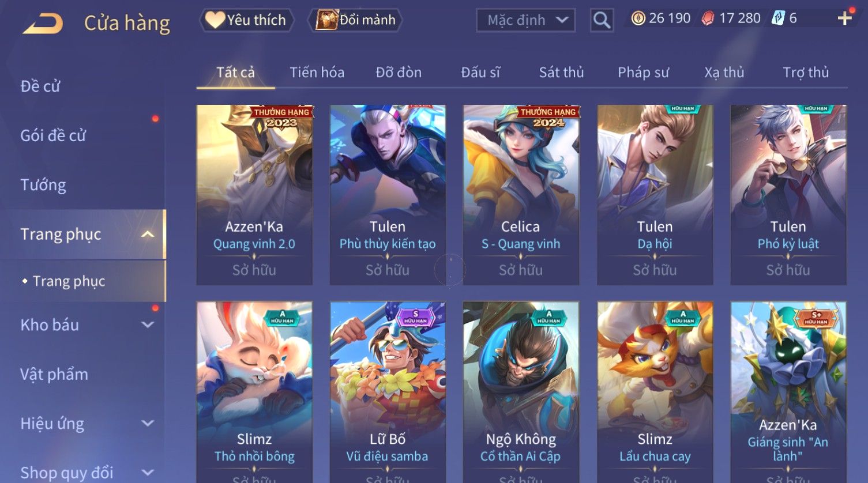Open the search magnifier icon
The image size is (868, 483).
[x=602, y=20]
